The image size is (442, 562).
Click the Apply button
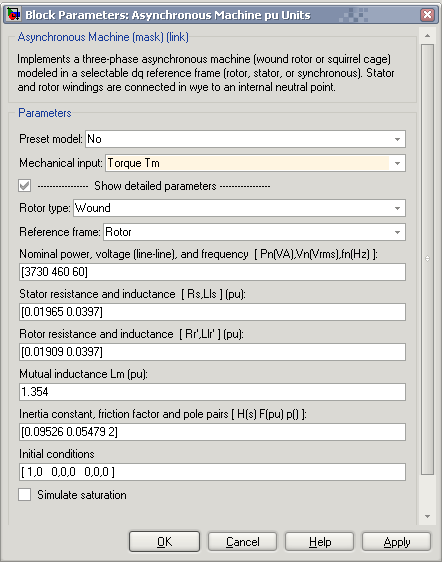[x=396, y=542]
